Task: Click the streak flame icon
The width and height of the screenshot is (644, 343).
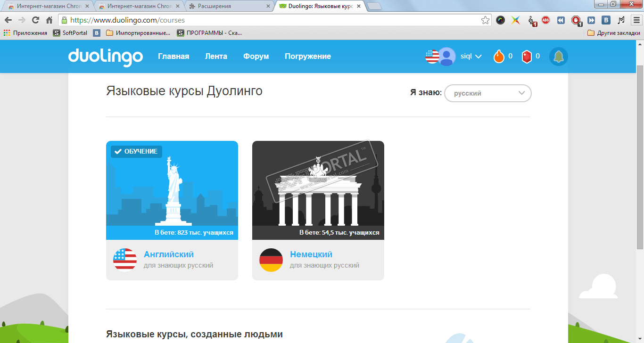Action: [499, 57]
